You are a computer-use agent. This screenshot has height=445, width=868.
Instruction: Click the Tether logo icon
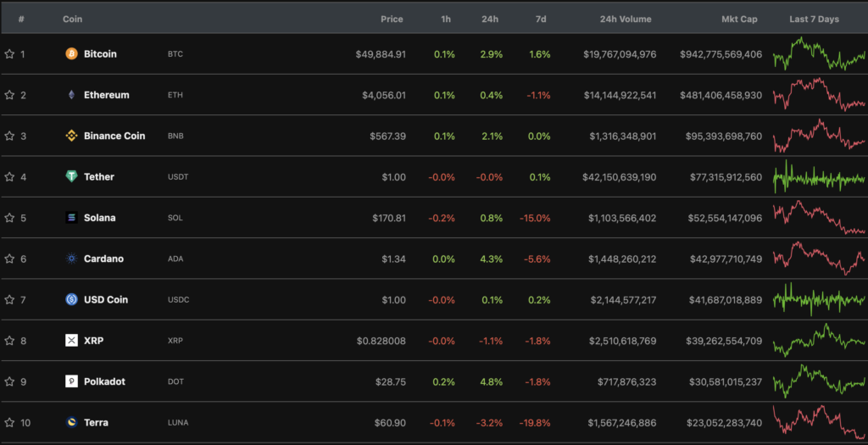(x=71, y=177)
